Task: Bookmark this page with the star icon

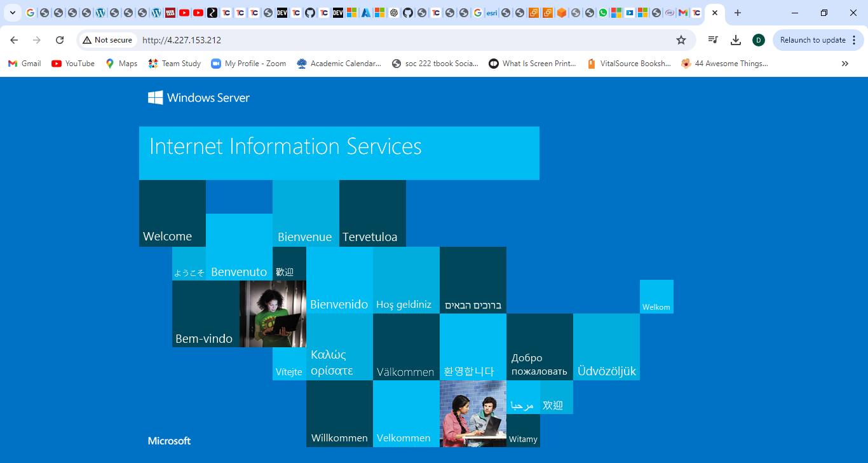Action: [681, 40]
